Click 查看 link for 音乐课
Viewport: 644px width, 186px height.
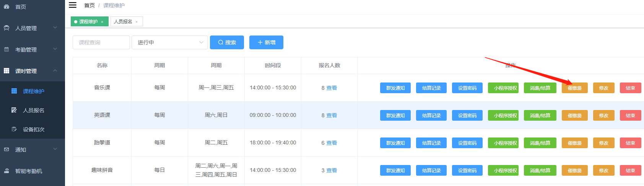(x=332, y=88)
